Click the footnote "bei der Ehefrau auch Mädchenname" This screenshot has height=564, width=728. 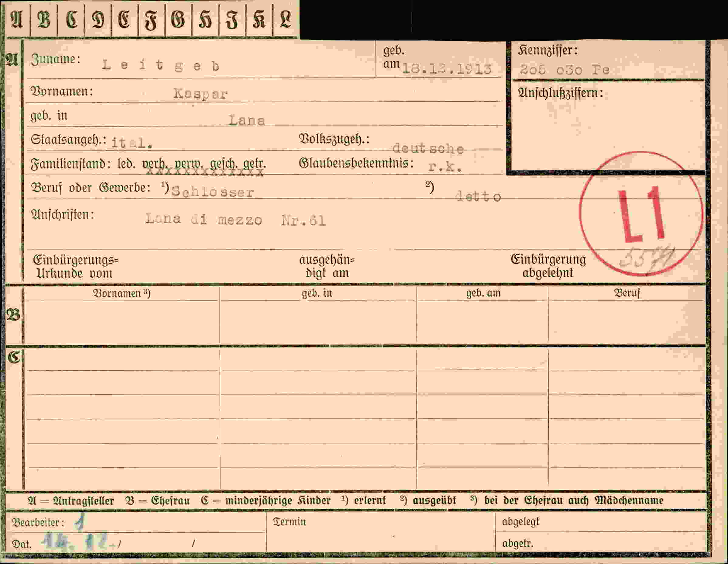(x=574, y=500)
